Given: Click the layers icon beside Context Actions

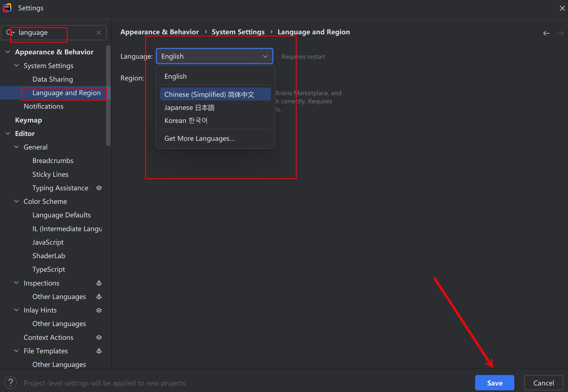Looking at the screenshot, I should (99, 337).
